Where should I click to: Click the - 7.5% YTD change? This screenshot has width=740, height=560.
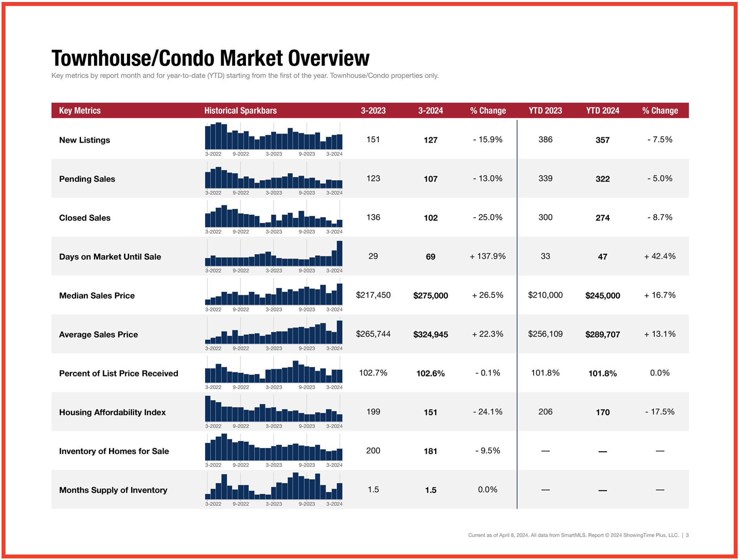coord(660,139)
